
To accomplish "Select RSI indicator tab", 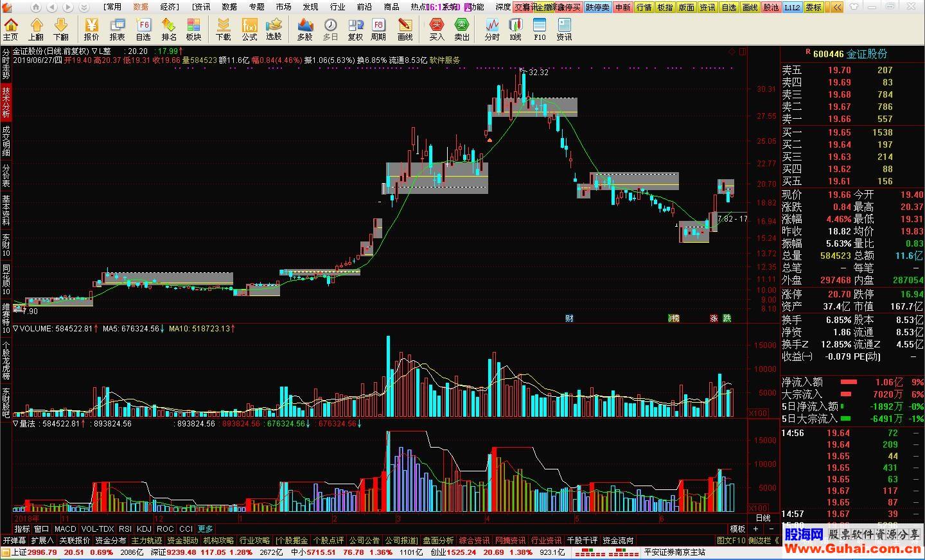I will [x=125, y=529].
